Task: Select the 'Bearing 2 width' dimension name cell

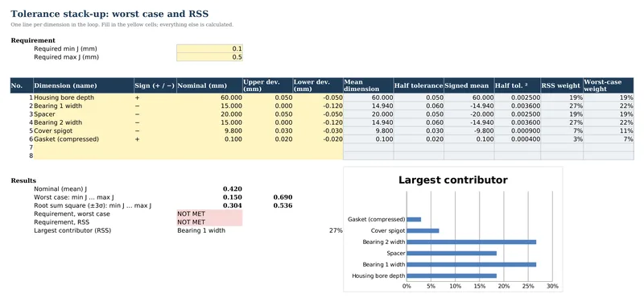Action: [x=84, y=122]
